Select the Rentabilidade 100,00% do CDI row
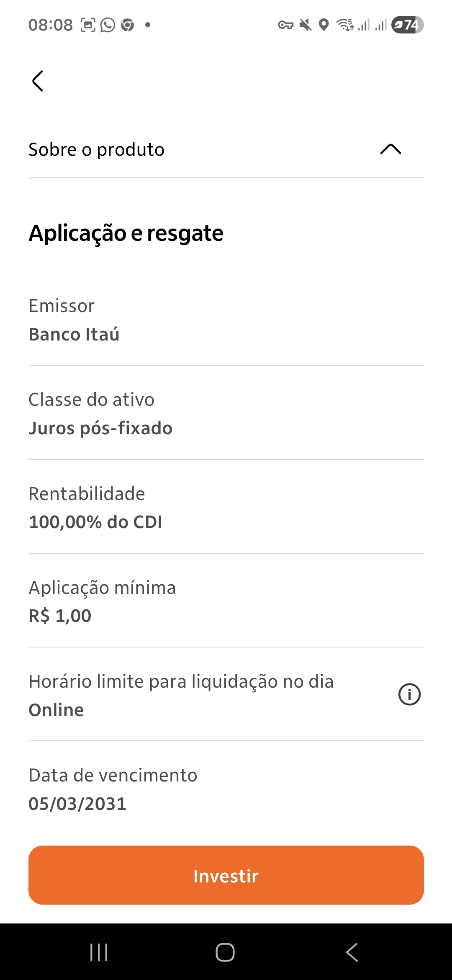 click(226, 507)
